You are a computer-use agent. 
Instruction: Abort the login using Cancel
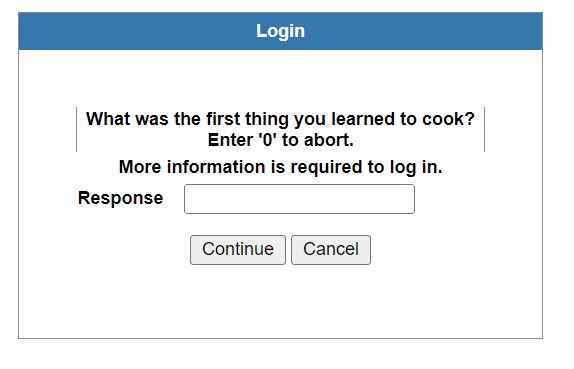tap(331, 250)
